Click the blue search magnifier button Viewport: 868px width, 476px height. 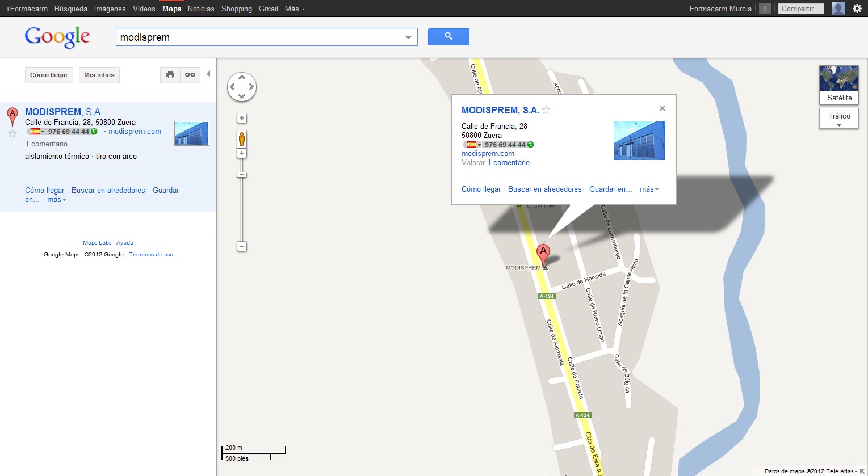point(448,37)
